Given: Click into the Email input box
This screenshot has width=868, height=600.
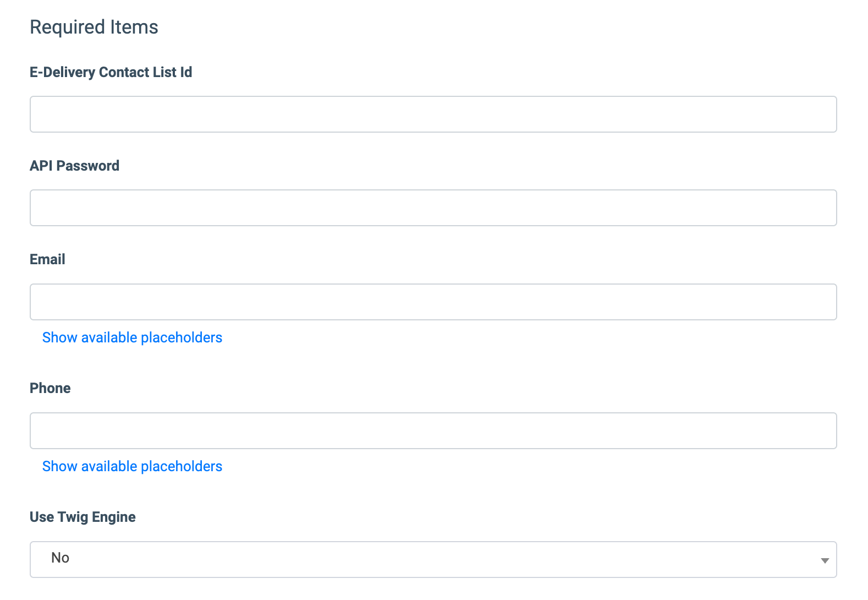Looking at the screenshot, I should (x=433, y=302).
